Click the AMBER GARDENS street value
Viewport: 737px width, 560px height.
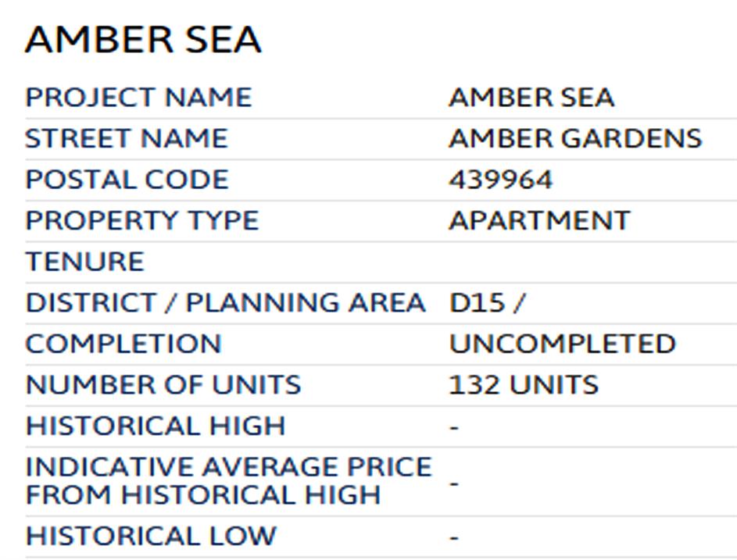pos(575,139)
